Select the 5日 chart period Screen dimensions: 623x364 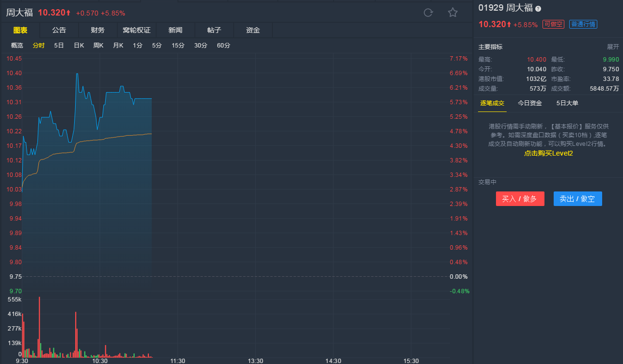pos(59,46)
